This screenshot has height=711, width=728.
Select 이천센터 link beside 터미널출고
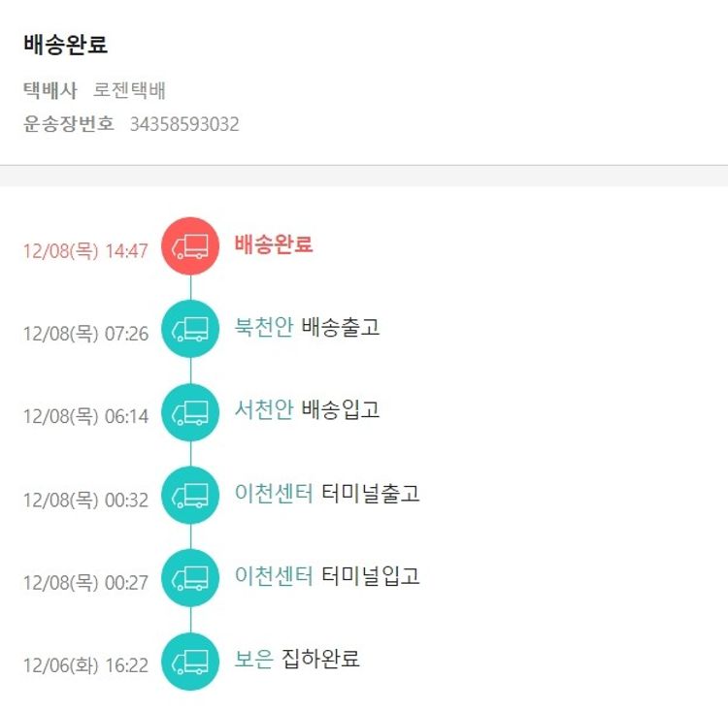[x=274, y=493]
